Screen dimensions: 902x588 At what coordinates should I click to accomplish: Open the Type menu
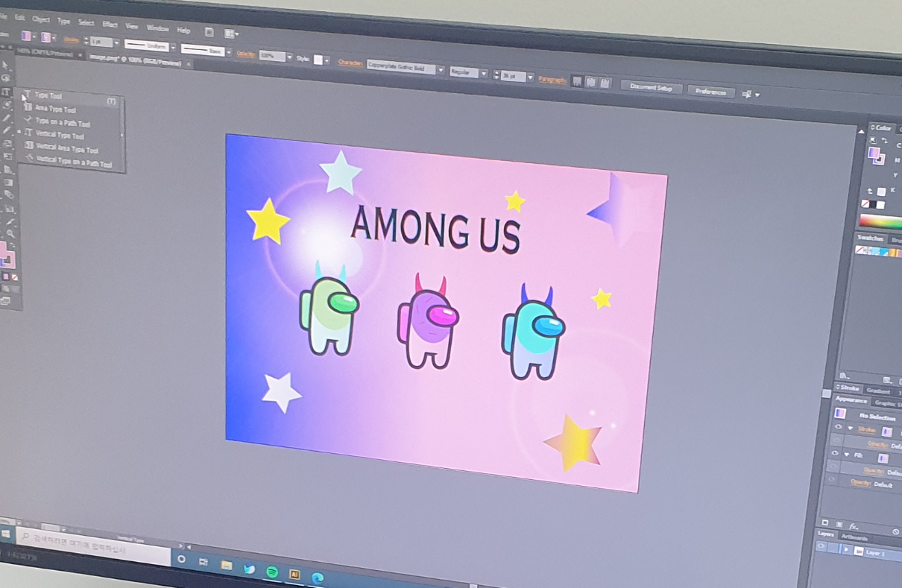(63, 21)
